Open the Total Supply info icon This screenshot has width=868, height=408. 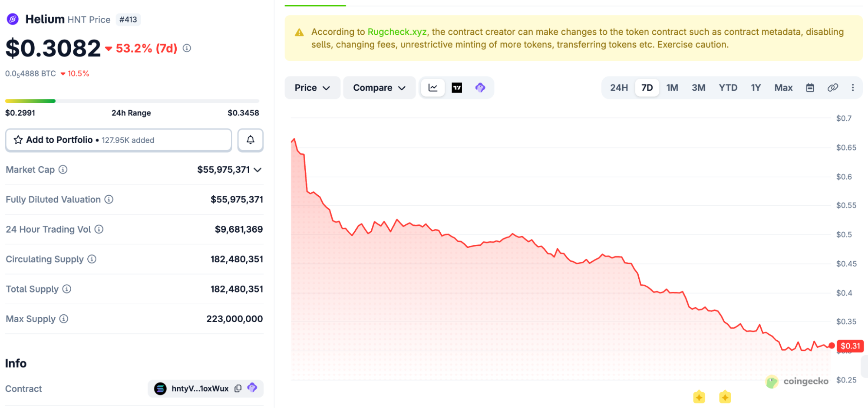click(66, 289)
